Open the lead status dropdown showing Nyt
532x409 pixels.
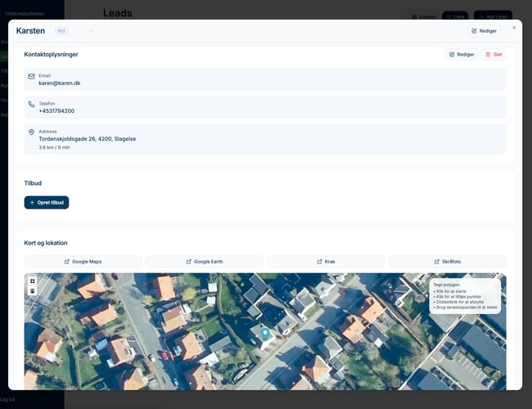point(75,31)
